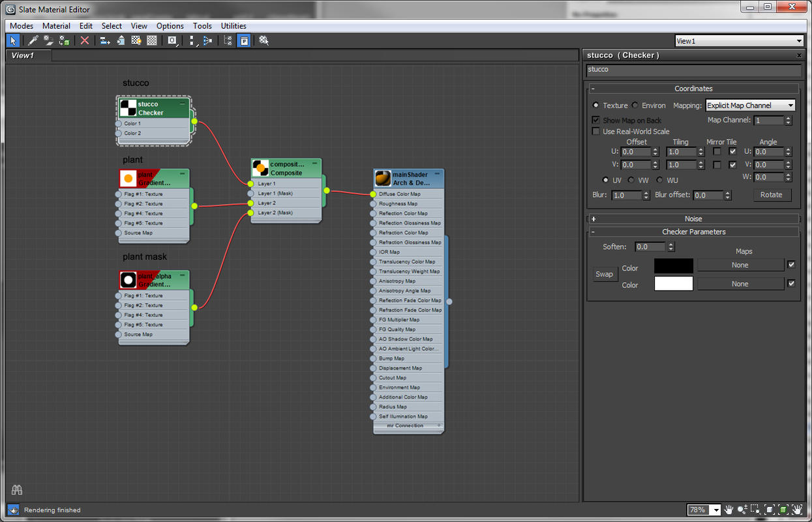This screenshot has height=522, width=812.
Task: Activate the Select Tool arrow icon
Action: [x=13, y=40]
